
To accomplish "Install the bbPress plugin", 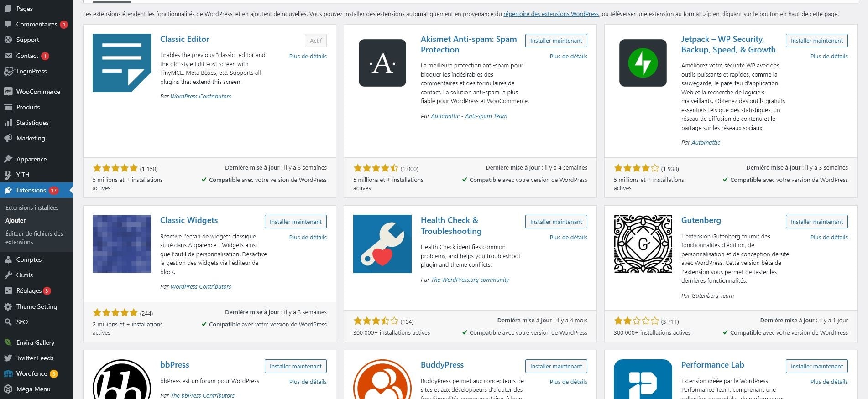I will 296,366.
